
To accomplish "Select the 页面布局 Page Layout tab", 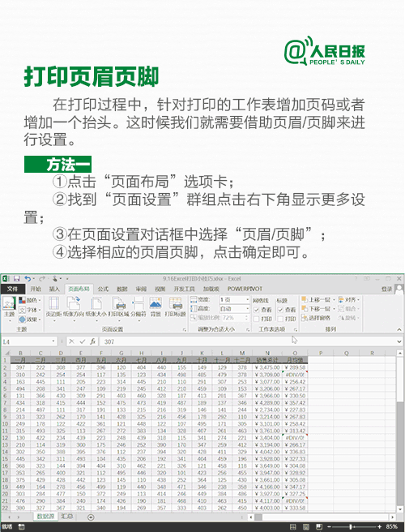I will pyautogui.click(x=79, y=289).
